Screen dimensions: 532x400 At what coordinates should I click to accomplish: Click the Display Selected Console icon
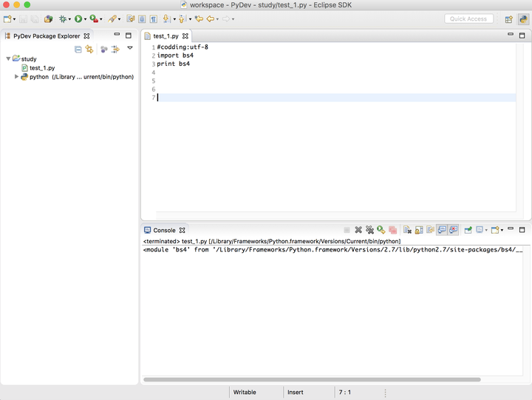coord(480,230)
